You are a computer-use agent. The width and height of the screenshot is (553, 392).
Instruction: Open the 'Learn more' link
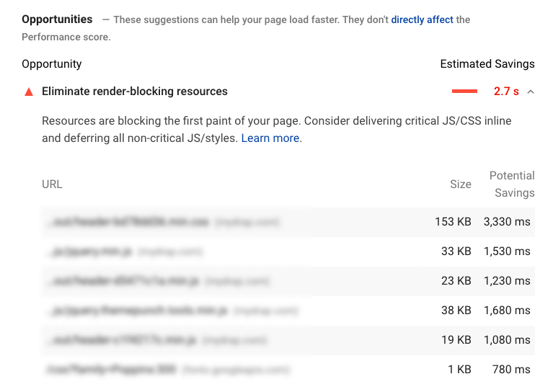(270, 138)
